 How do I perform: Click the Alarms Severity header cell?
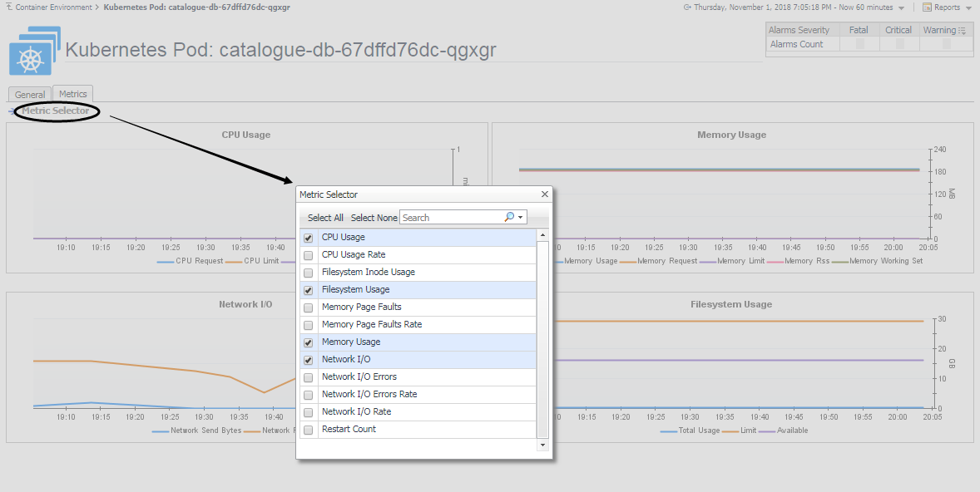(803, 30)
